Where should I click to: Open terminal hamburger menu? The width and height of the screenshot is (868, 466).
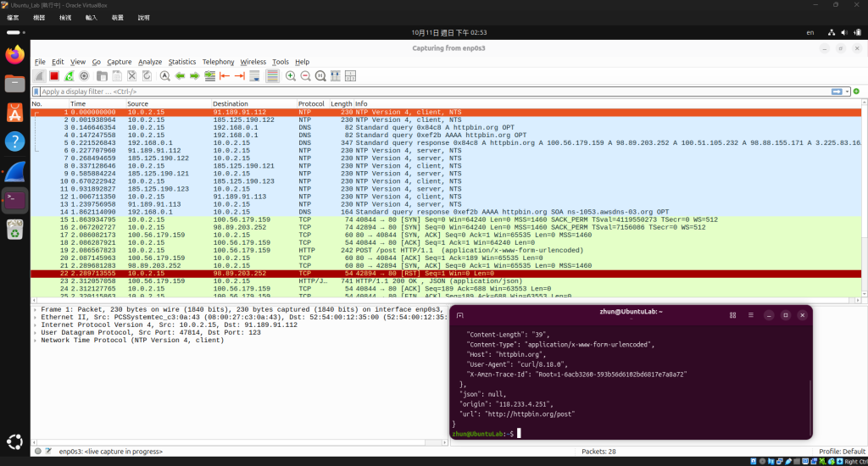(x=751, y=315)
